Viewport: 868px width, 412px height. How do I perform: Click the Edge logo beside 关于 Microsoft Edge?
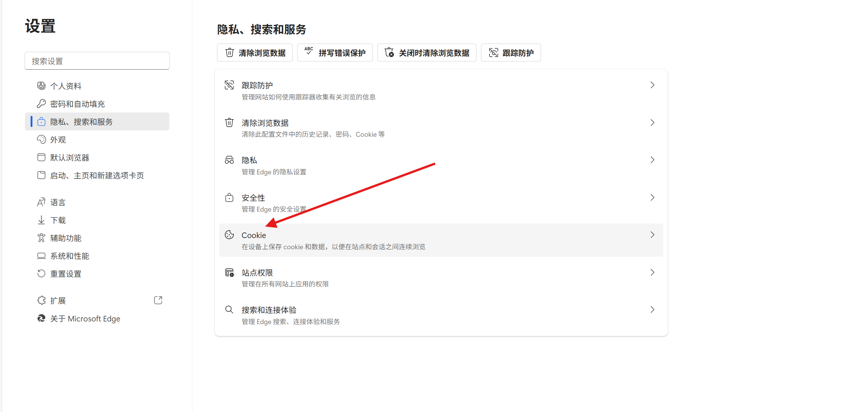[41, 318]
